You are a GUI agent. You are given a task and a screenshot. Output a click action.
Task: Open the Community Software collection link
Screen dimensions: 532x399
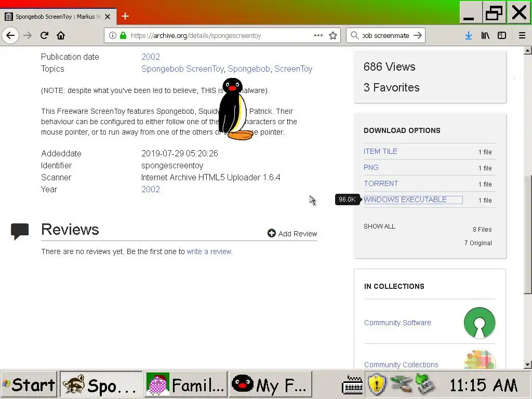coord(397,323)
